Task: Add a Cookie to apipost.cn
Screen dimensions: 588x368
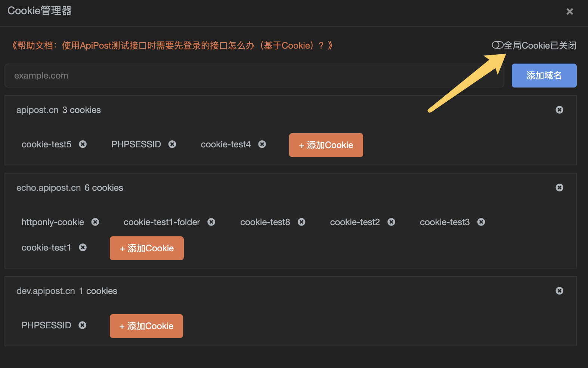Action: tap(326, 145)
